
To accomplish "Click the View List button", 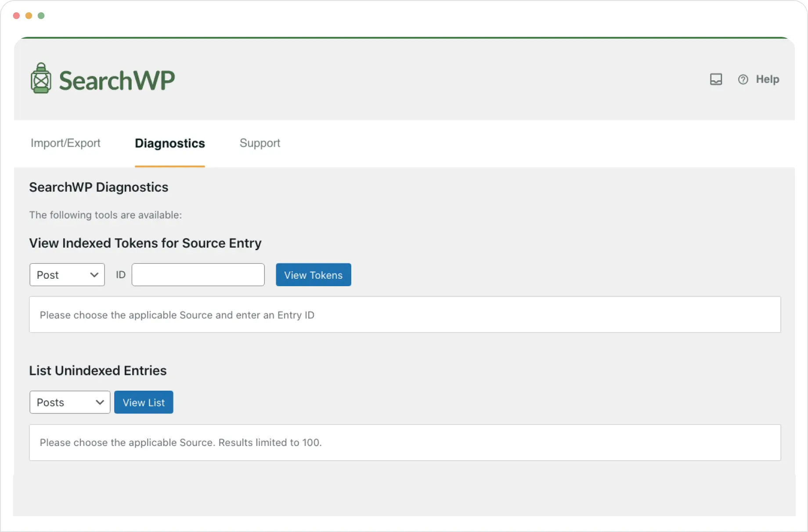I will [x=144, y=402].
